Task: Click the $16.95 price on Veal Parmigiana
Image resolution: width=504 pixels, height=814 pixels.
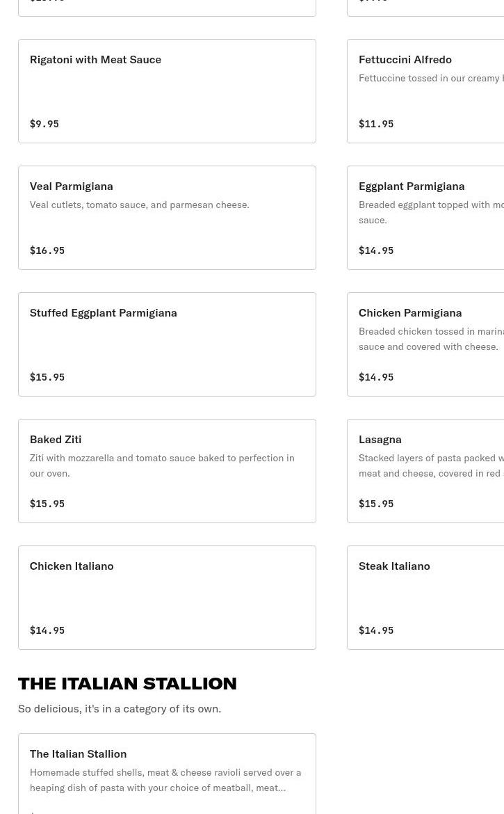Action: pyautogui.click(x=47, y=250)
